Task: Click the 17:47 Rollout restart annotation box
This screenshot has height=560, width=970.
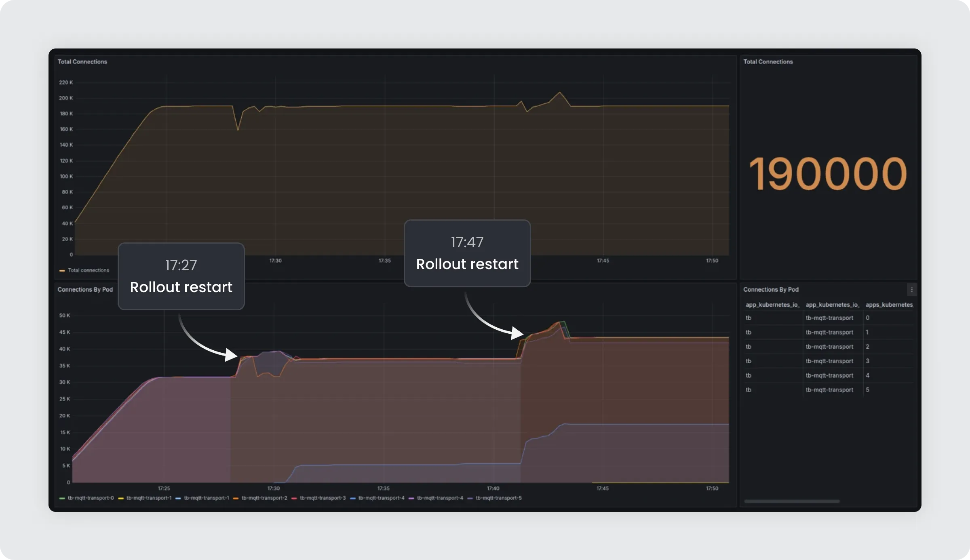Action: [467, 253]
